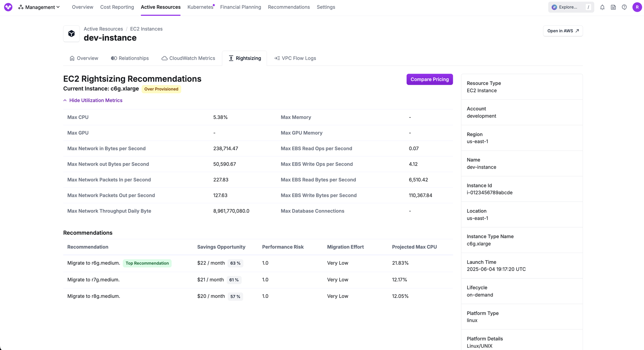Viewport: 644px width, 350px height.
Task: Open the documentation page icon
Action: 613,7
